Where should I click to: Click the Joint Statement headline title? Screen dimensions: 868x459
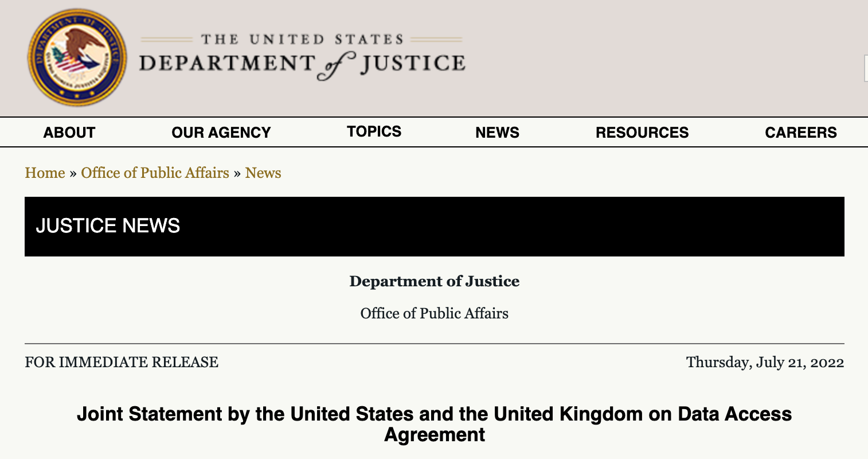click(435, 424)
